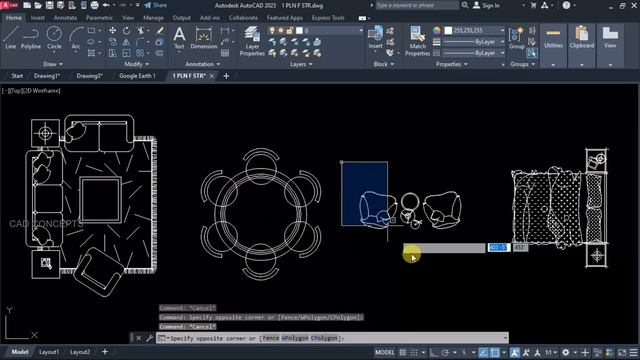Activate the Rotate tool in Modify panel
Viewport: 640px width, 360px height.
coord(127,31)
